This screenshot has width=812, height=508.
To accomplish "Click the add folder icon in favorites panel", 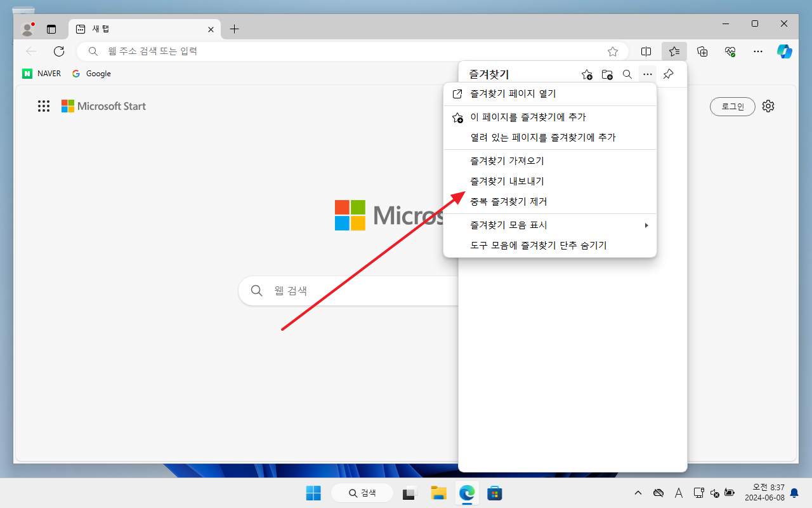I will point(607,74).
